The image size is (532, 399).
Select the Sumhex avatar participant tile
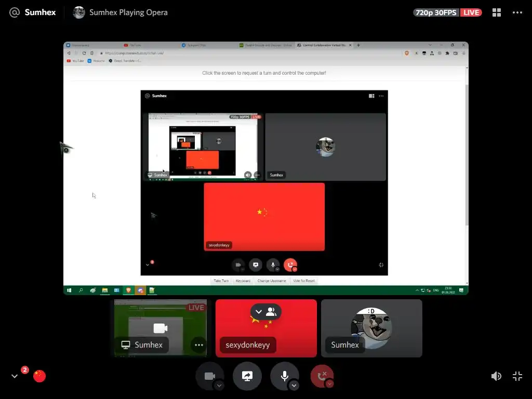[371, 328]
